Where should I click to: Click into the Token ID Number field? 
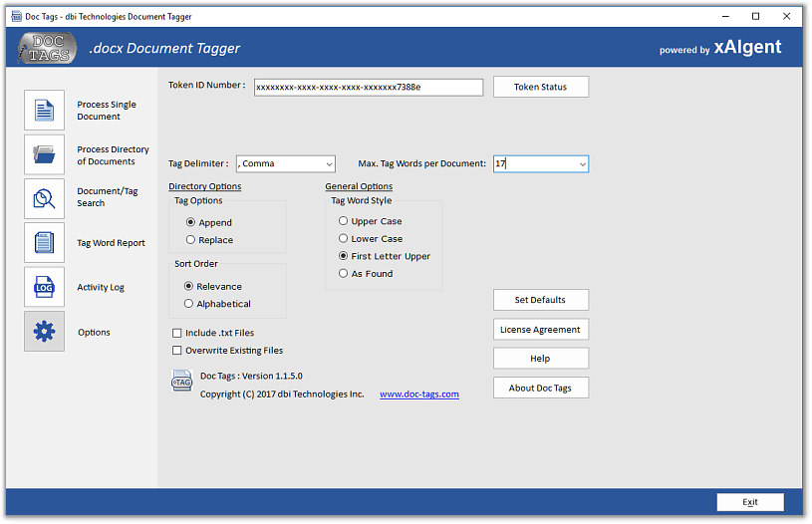(369, 87)
